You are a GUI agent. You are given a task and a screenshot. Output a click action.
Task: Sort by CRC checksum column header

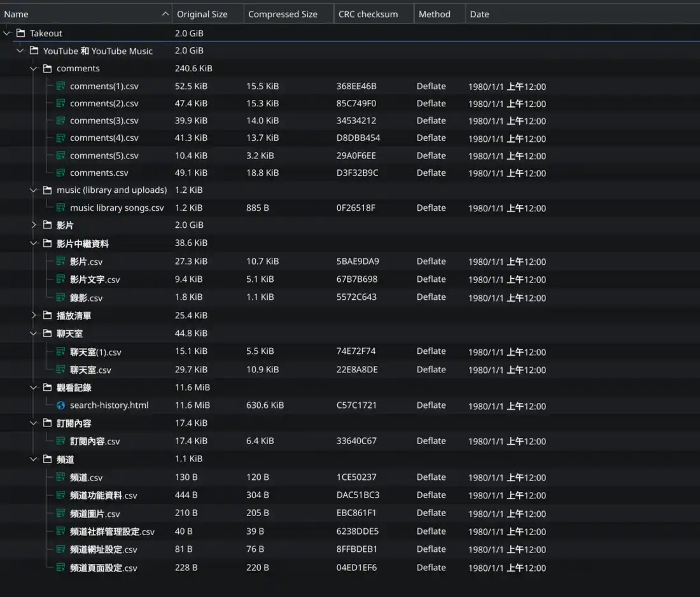(374, 14)
